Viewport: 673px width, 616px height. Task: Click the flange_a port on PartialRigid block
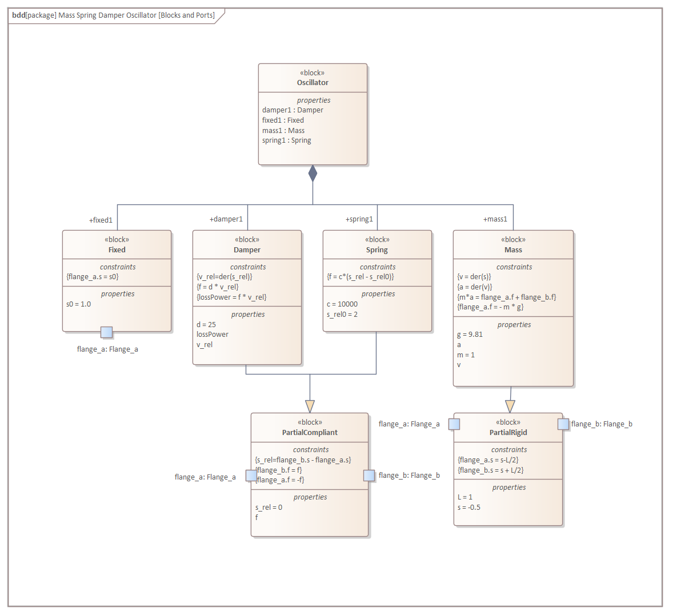click(x=454, y=424)
